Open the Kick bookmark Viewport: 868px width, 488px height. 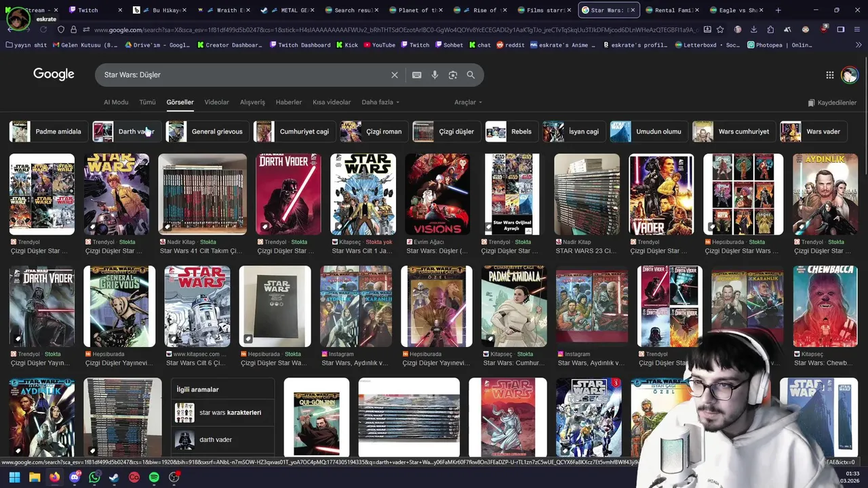pos(346,45)
